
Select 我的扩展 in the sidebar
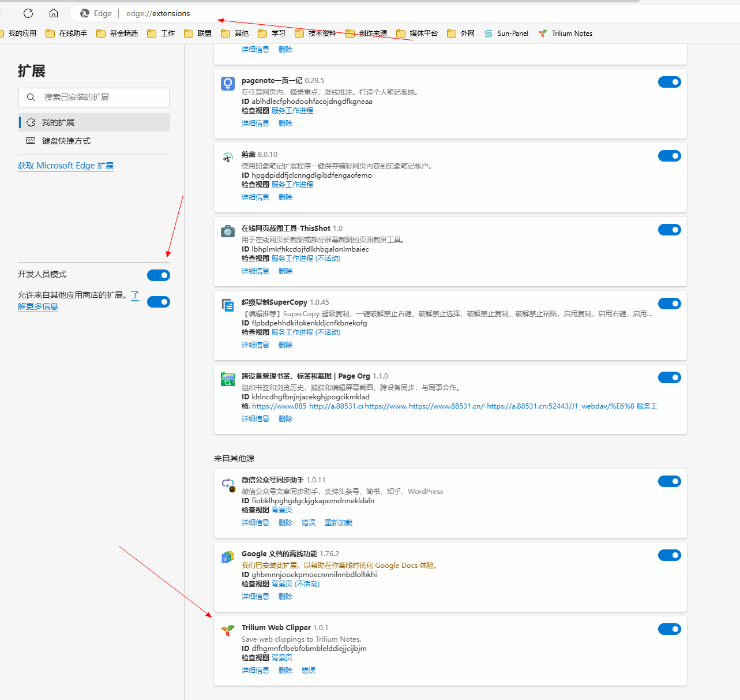94,122
